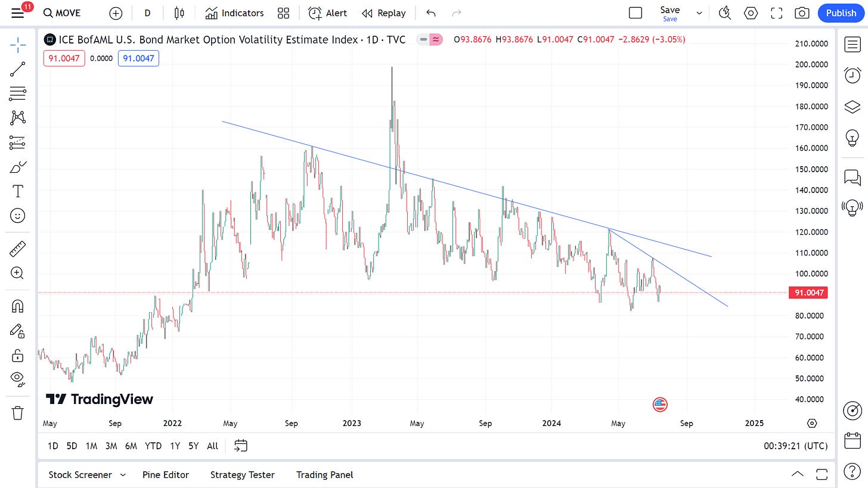The image size is (868, 488).
Task: Open the Indicators dialog
Action: [x=234, y=13]
